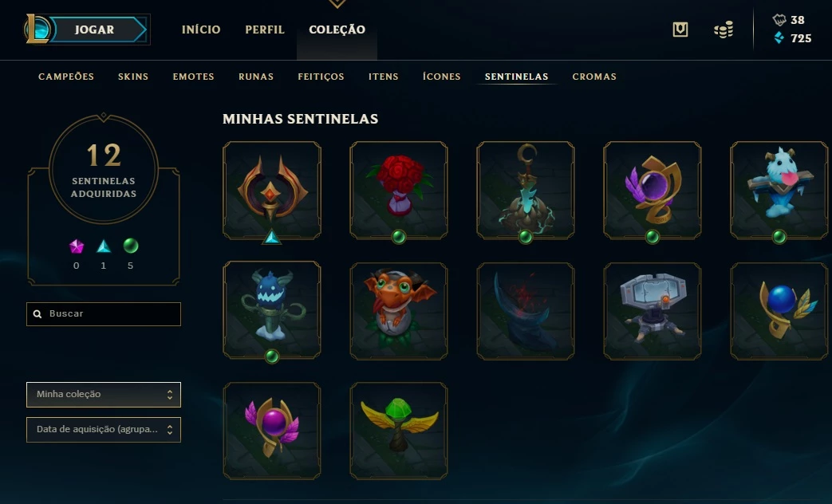Click the Riot Points fist icon

pos(779,20)
